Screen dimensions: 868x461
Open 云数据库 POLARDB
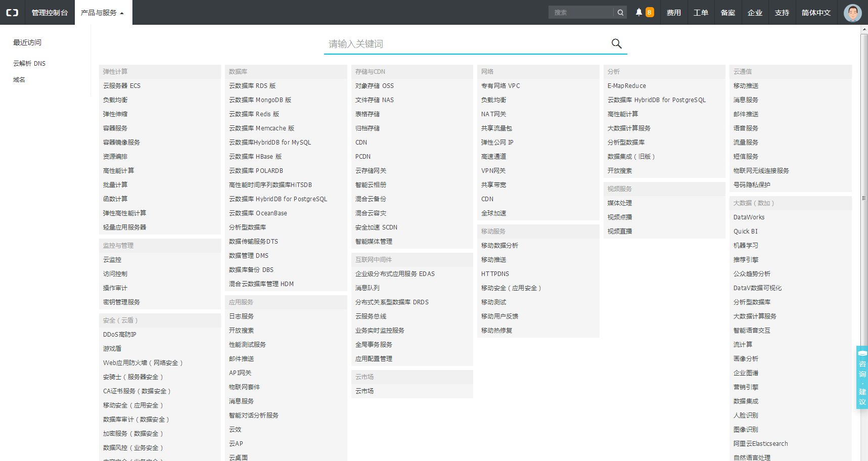256,171
